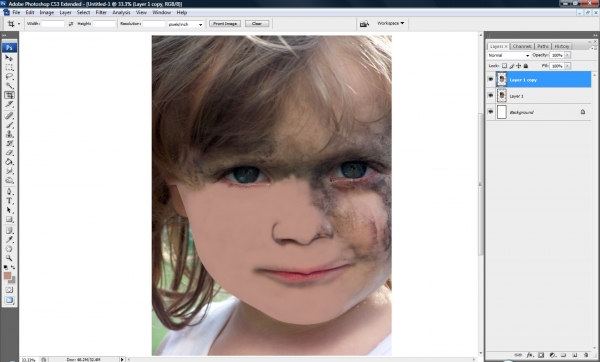The height and width of the screenshot is (362, 600).
Task: Select the Paint Bucket tool
Action: [9, 162]
